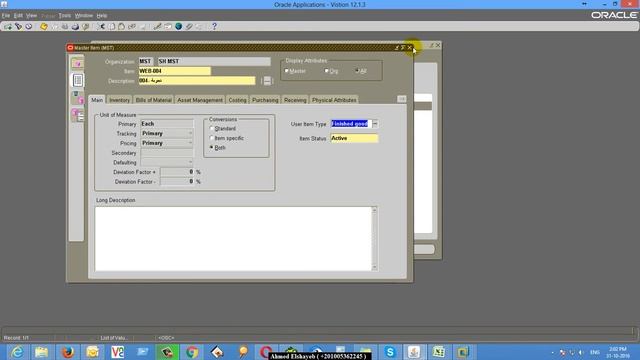Screen dimensions: 640x360
Task: Click the Long Description scrollbar up arrow
Action: click(x=375, y=210)
